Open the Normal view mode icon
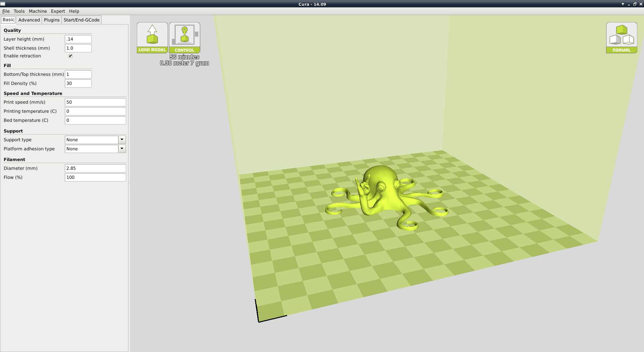 tap(622, 38)
